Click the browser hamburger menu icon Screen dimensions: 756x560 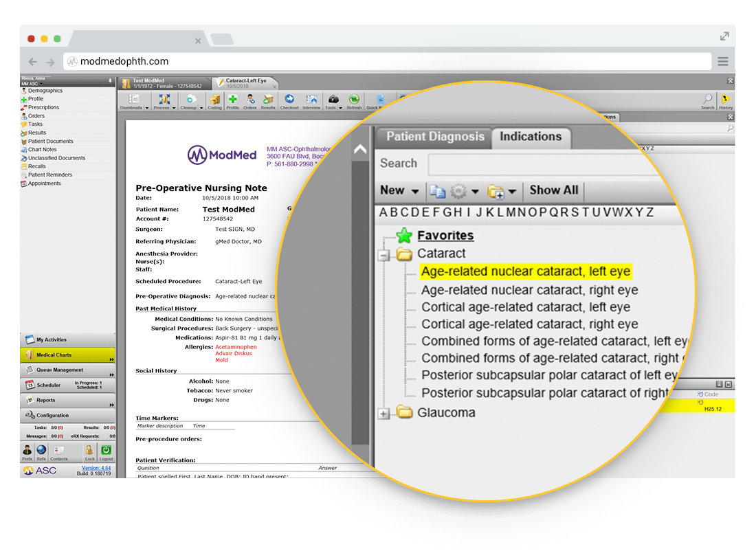[x=722, y=61]
